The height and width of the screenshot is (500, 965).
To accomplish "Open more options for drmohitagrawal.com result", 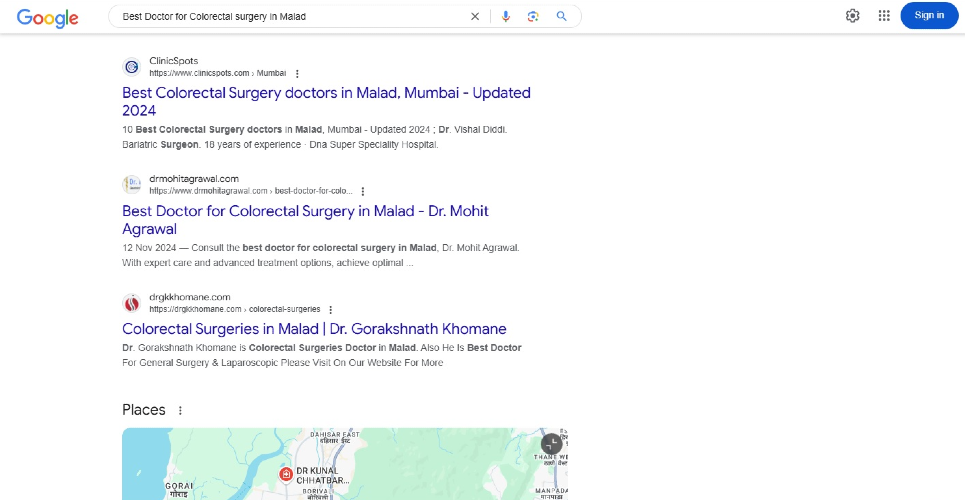I will tap(363, 192).
